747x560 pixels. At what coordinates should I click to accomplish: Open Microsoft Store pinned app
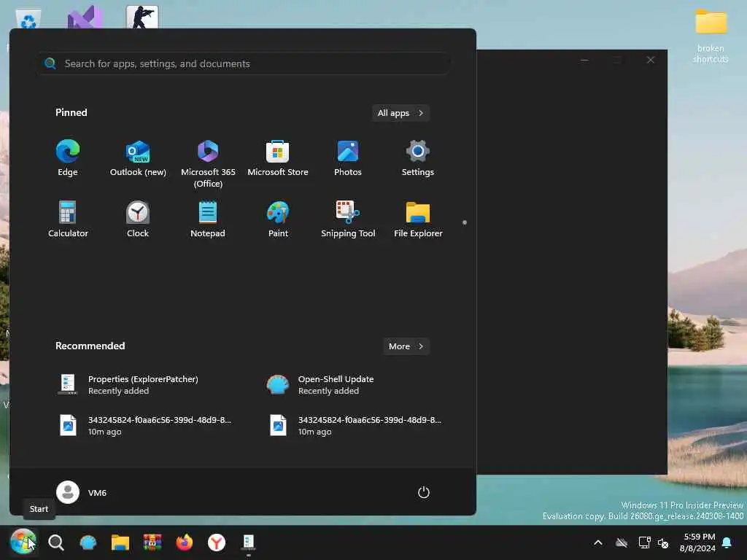point(278,158)
